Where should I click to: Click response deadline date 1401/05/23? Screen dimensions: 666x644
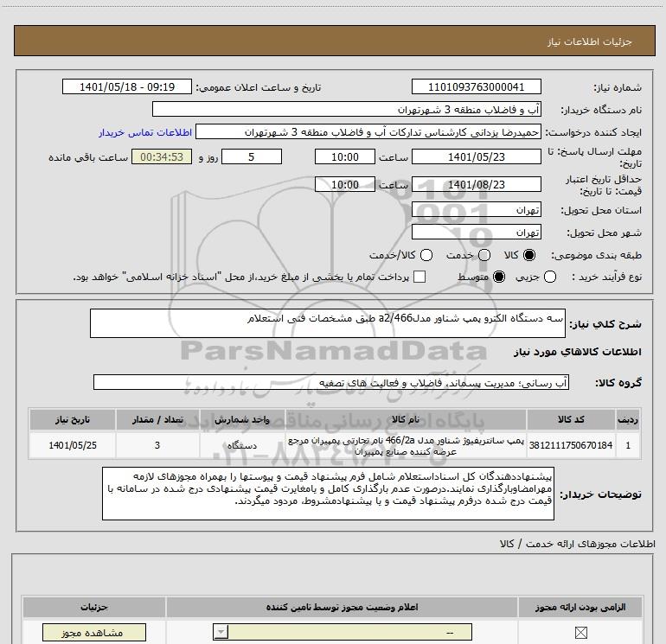coord(476,156)
